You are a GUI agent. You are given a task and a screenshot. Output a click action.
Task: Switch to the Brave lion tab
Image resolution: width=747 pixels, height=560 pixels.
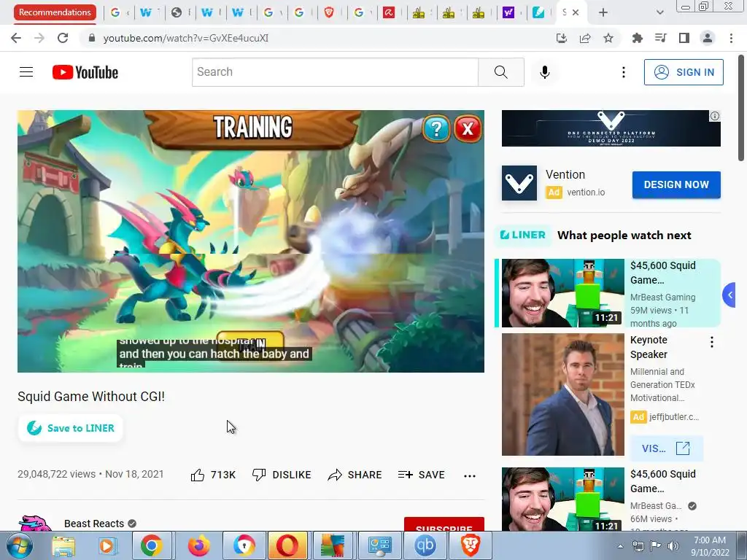click(329, 12)
